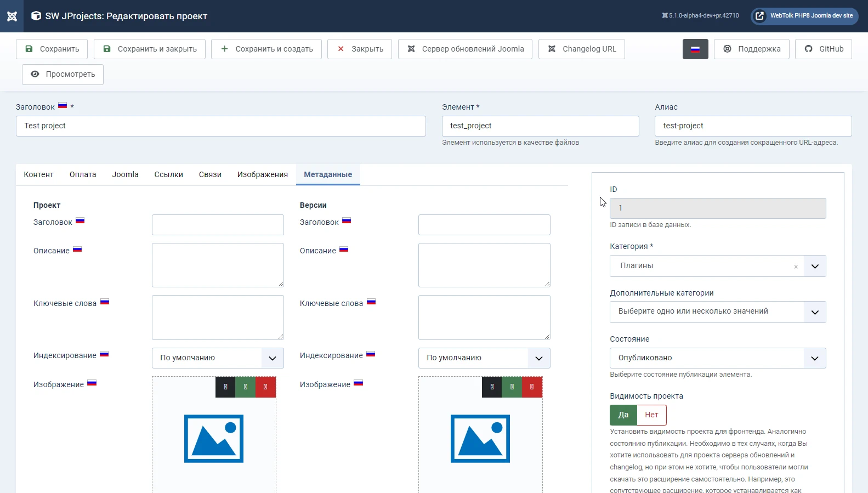Set project visibility to Да
The width and height of the screenshot is (868, 493).
623,415
